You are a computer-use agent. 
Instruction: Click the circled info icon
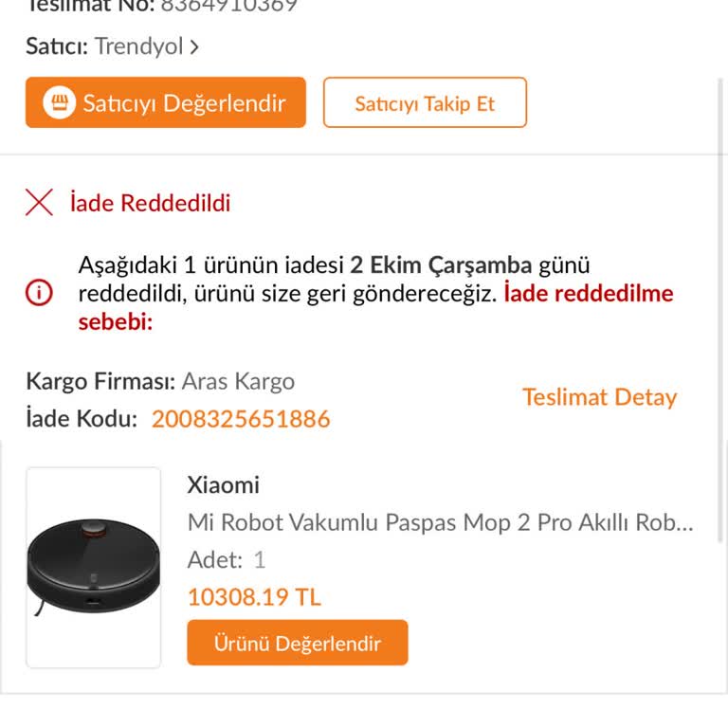[39, 294]
